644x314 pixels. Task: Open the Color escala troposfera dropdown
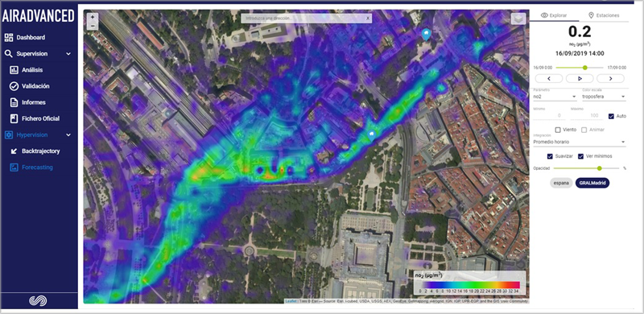click(604, 97)
